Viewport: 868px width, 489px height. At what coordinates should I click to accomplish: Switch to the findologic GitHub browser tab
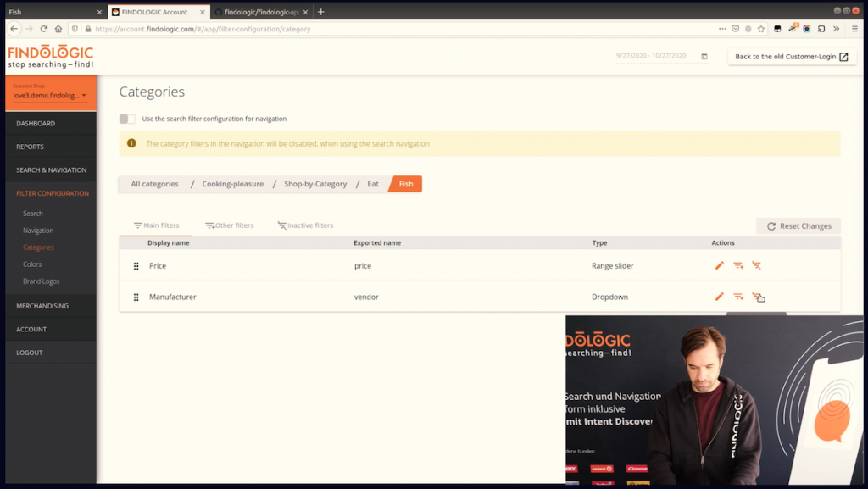261,12
